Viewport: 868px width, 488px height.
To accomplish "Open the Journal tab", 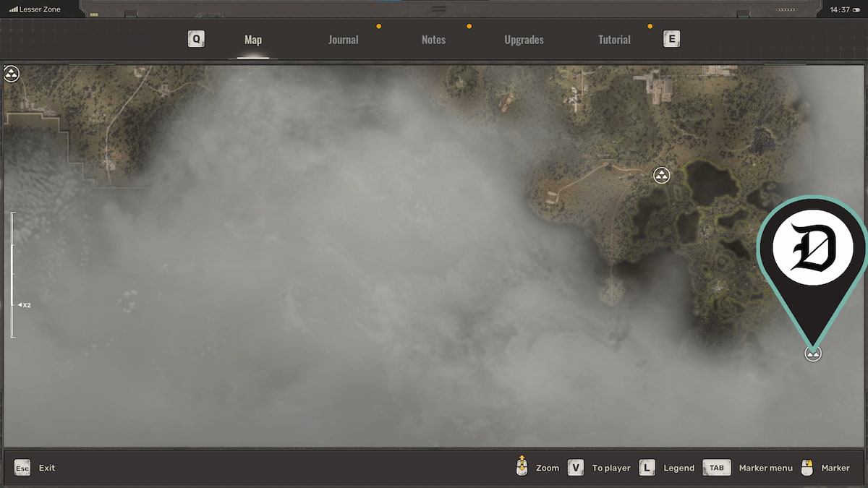I will click(x=343, y=40).
